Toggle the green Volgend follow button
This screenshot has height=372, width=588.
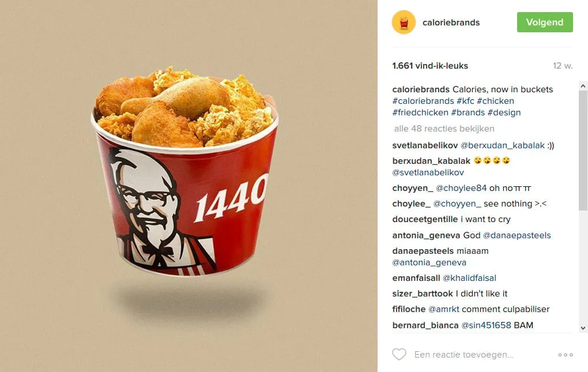pyautogui.click(x=545, y=22)
